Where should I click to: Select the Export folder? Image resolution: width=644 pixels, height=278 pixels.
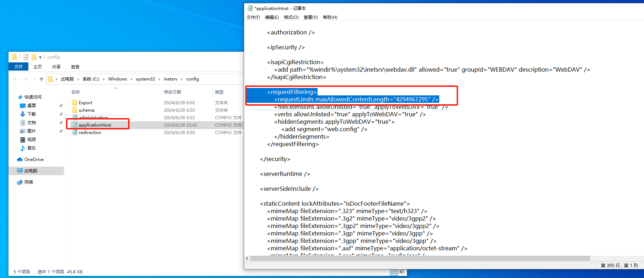(86, 102)
